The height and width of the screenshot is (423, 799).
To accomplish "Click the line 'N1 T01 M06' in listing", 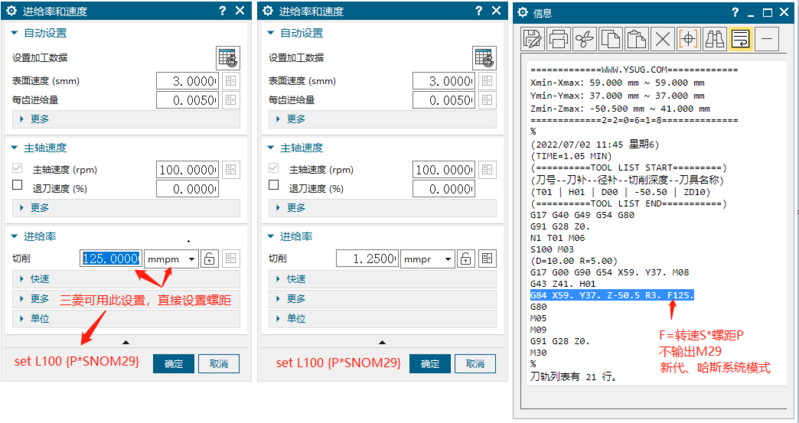I will 557,238.
